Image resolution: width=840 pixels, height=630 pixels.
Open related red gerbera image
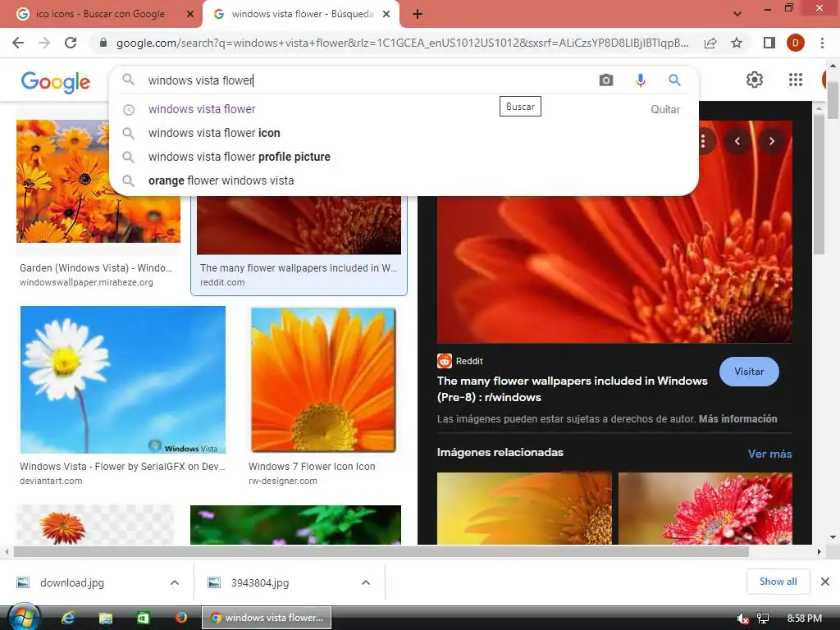click(705, 508)
